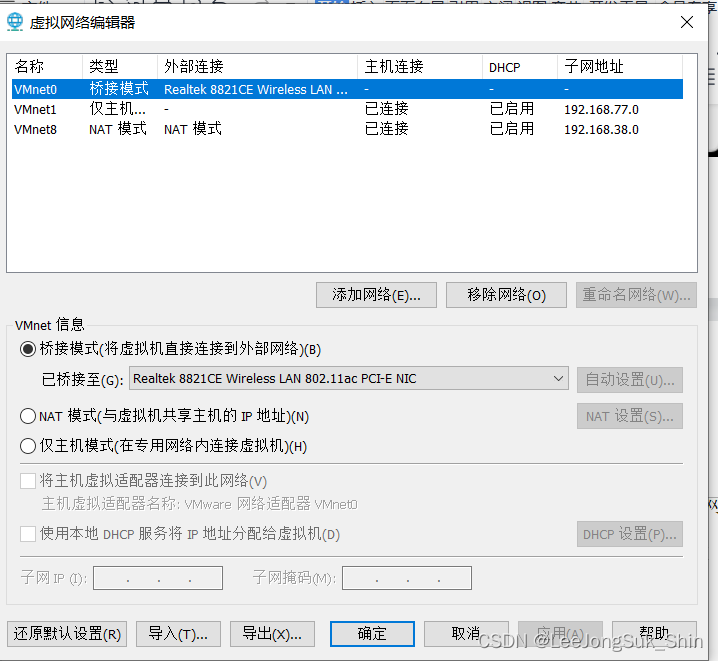Click subnet address 192.168.38.0
The height and width of the screenshot is (661, 718).
pyautogui.click(x=601, y=130)
